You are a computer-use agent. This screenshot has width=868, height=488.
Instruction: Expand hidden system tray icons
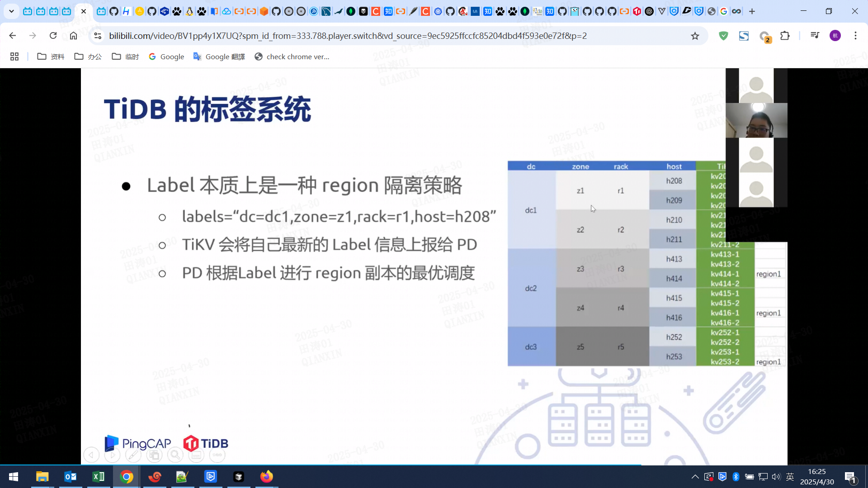pos(695,477)
